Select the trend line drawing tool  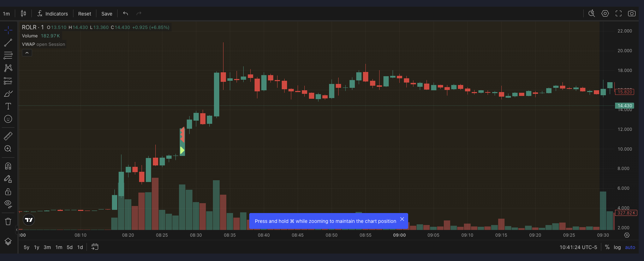(8, 43)
